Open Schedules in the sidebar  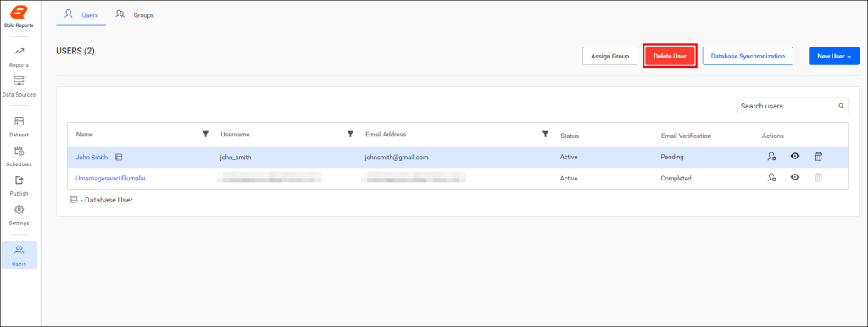coord(19,157)
